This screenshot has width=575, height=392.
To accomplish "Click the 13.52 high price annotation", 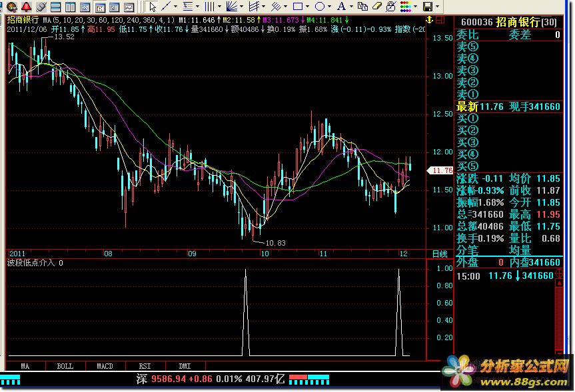I will tap(64, 37).
